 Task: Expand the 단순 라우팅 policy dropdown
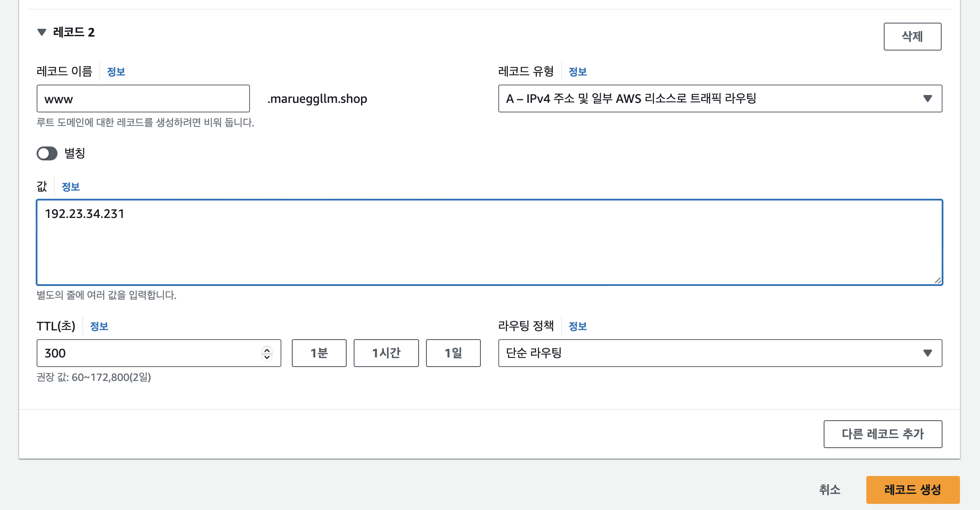point(720,354)
